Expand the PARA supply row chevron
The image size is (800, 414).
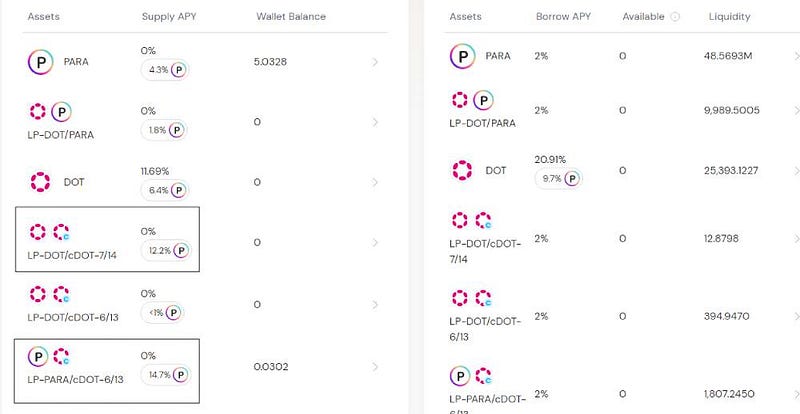pyautogui.click(x=376, y=62)
